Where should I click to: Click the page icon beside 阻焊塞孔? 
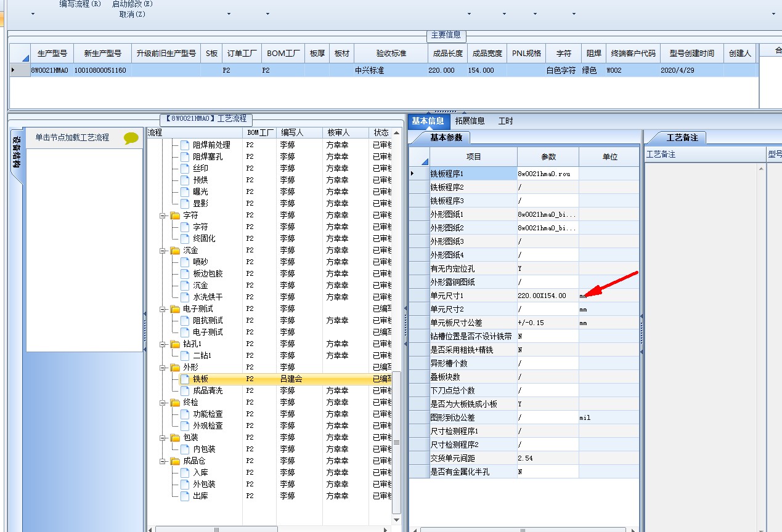pyautogui.click(x=185, y=156)
